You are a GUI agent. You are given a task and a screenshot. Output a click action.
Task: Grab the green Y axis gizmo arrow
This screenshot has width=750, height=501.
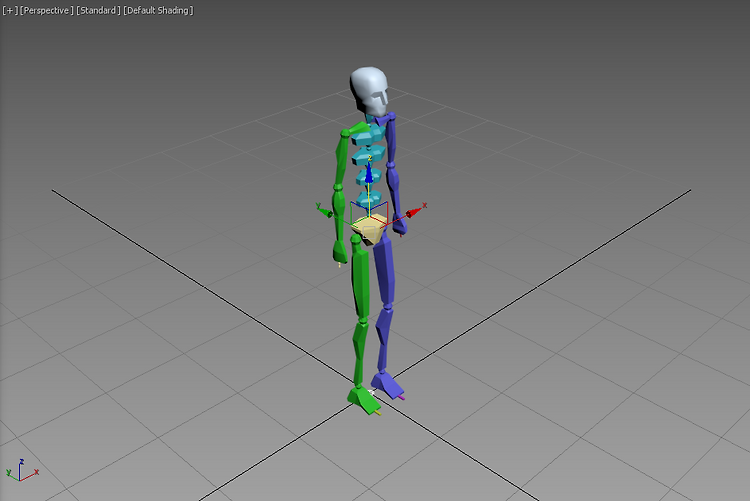(324, 211)
